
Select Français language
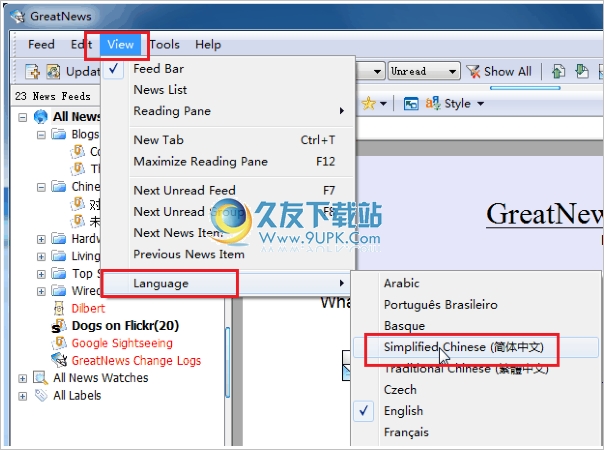point(476,432)
